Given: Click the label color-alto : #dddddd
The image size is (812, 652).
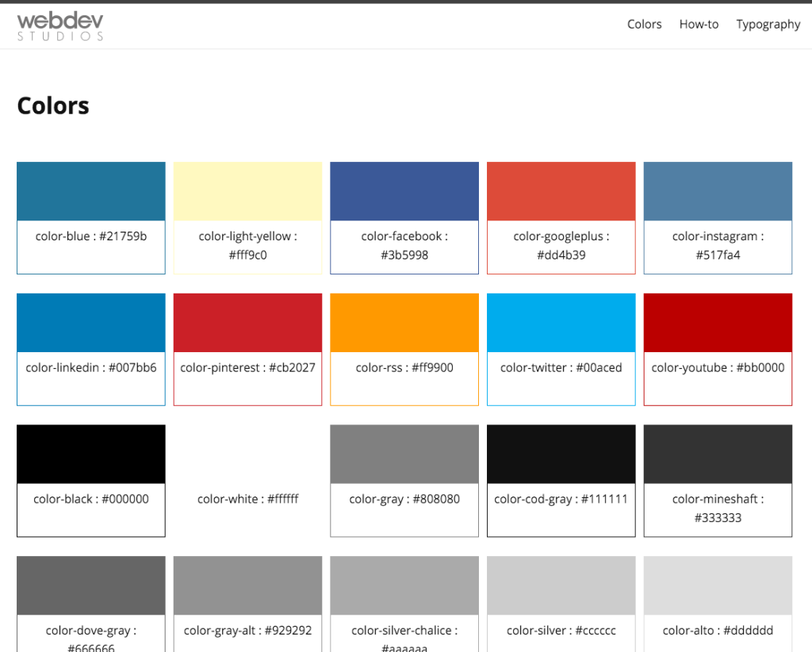Looking at the screenshot, I should tap(718, 631).
